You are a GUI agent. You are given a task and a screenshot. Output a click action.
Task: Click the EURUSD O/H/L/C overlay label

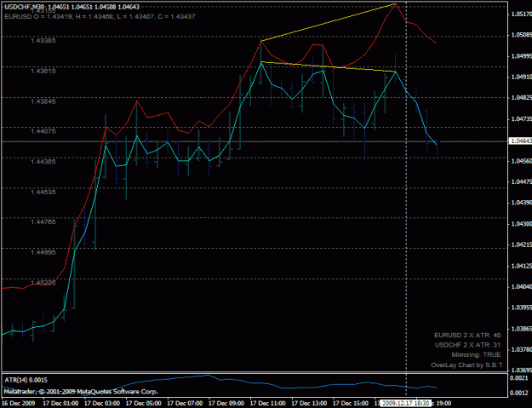(100, 16)
